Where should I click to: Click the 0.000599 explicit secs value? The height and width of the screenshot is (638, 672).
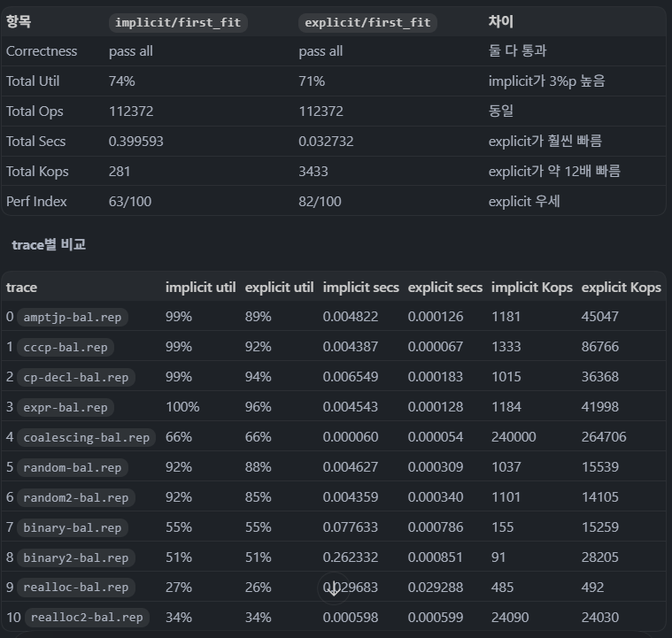tap(436, 618)
